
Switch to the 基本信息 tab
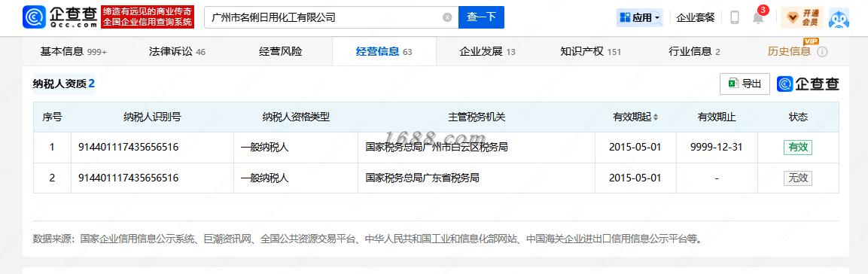coord(73,51)
